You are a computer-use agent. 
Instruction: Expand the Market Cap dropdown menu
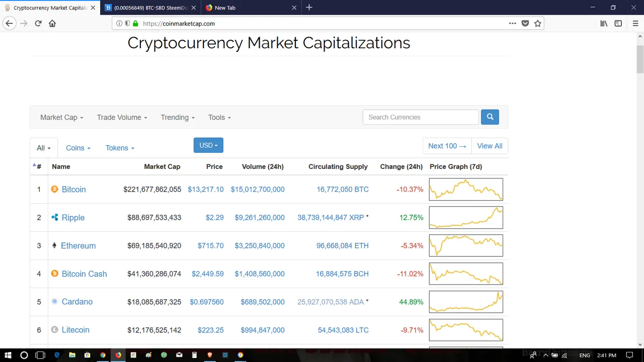click(x=61, y=117)
